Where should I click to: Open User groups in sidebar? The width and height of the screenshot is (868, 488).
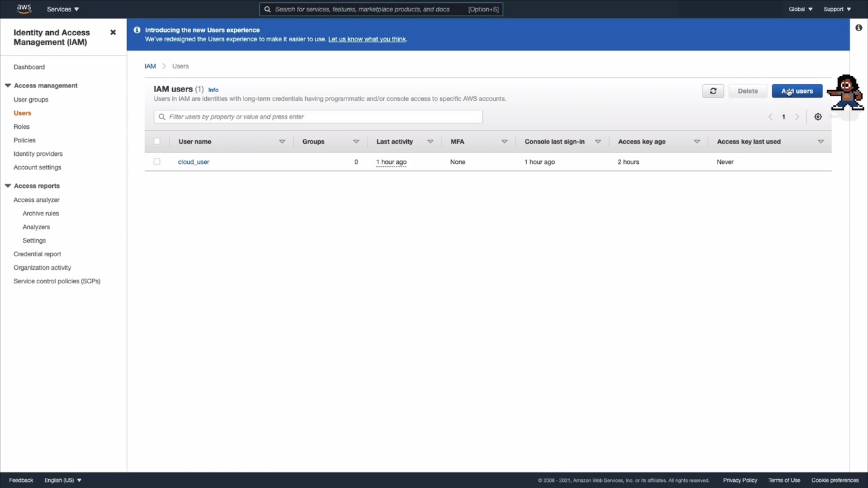[31, 100]
